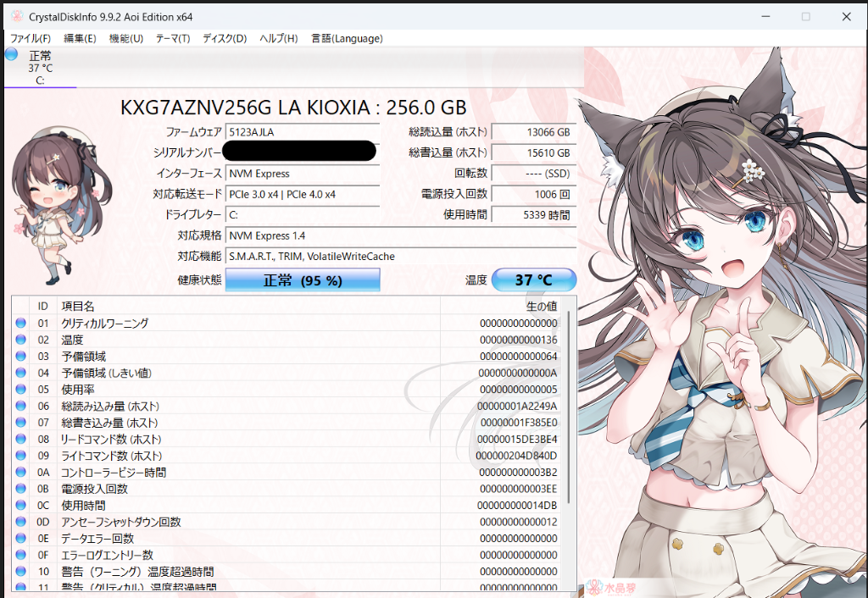Click status orb for データエラー回数 row
This screenshot has width=868, height=598.
pos(21,538)
